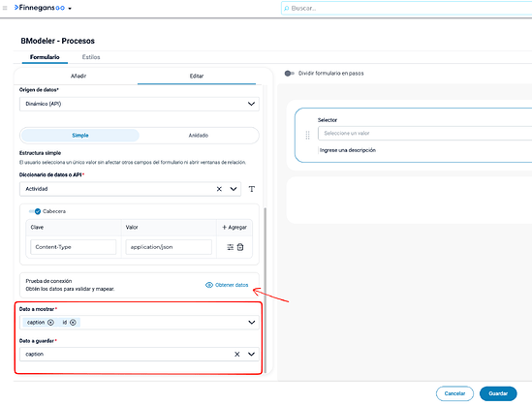Remove the id tag
Screen dimensions: 532x406
(73, 323)
